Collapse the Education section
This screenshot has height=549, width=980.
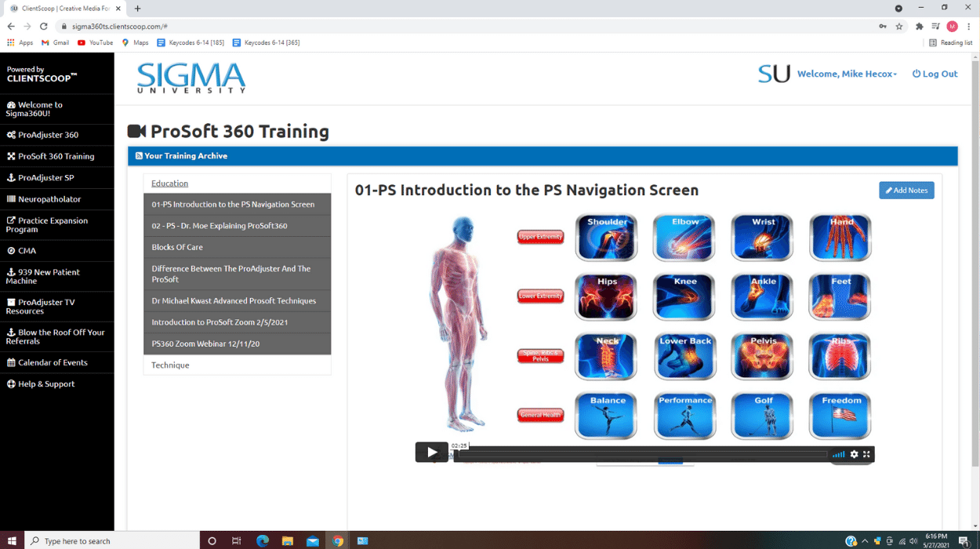point(169,184)
